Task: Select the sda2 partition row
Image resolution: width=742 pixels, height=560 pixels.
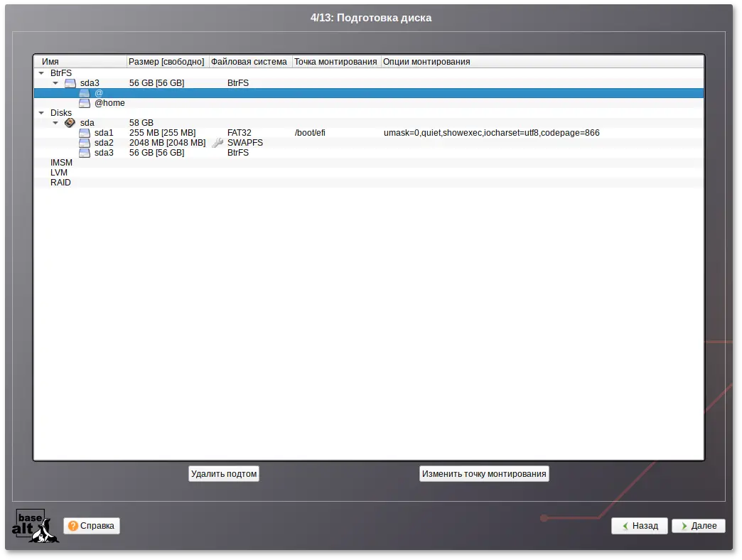Action: click(x=369, y=143)
